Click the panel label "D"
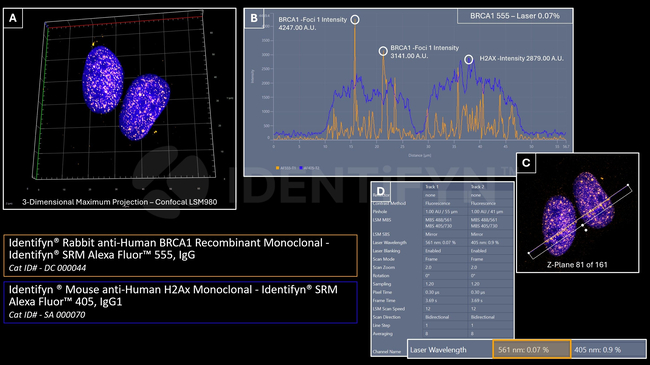 click(x=381, y=191)
